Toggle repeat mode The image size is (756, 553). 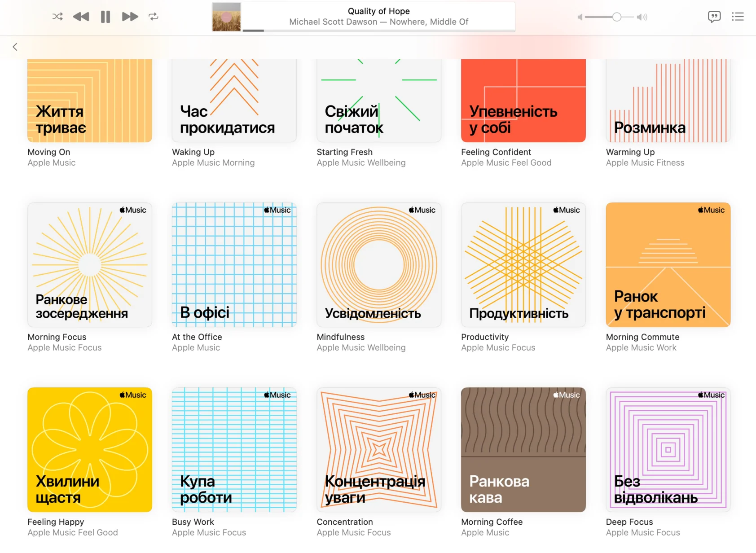point(154,17)
